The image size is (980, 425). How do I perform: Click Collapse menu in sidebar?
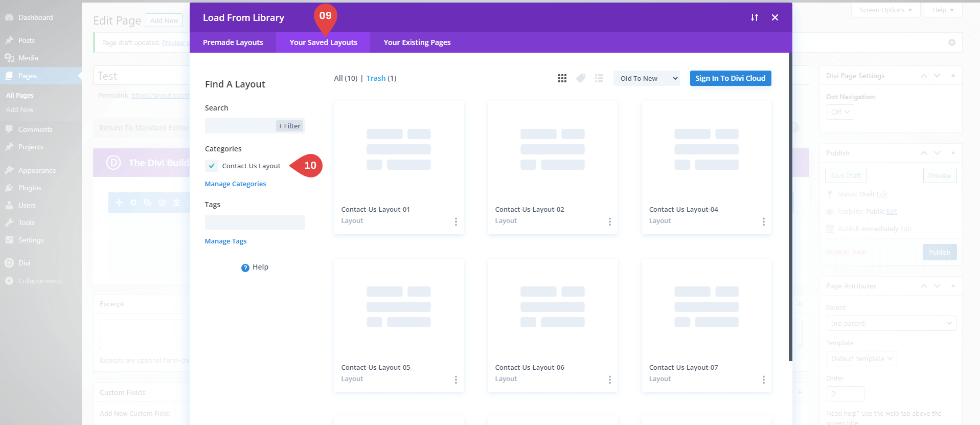coord(41,281)
